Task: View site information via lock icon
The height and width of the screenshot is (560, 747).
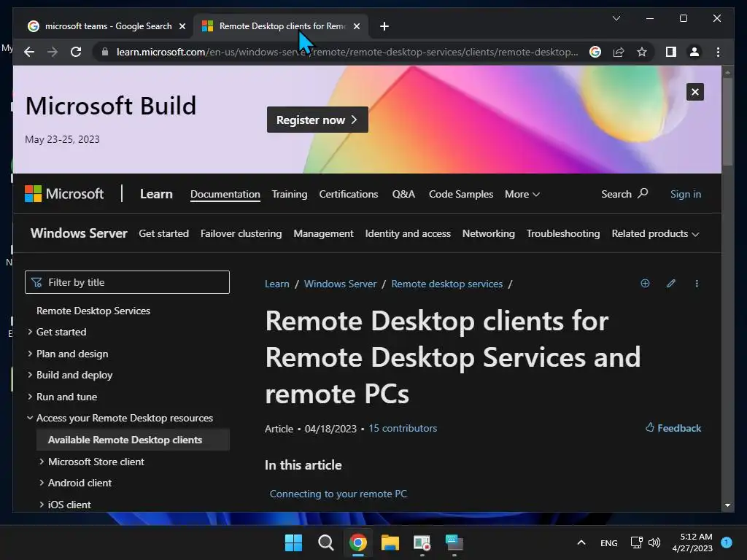Action: tap(105, 52)
